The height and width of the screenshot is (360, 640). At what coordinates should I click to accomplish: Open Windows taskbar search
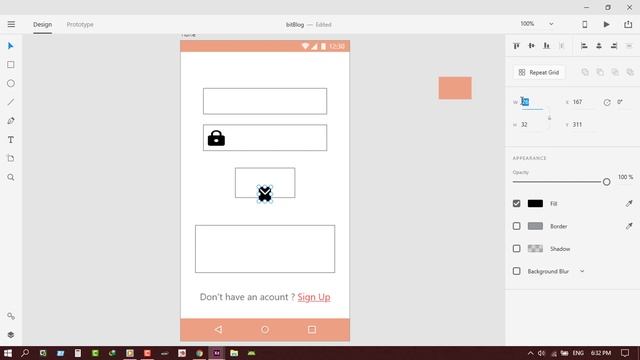[x=25, y=353]
